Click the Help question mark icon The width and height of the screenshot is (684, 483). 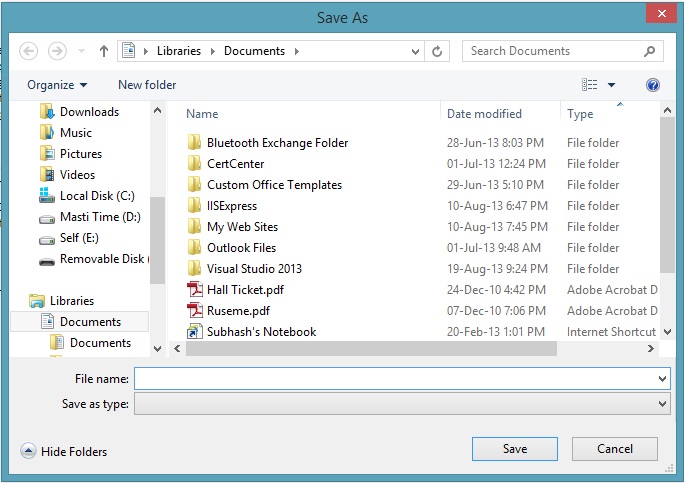(x=653, y=85)
